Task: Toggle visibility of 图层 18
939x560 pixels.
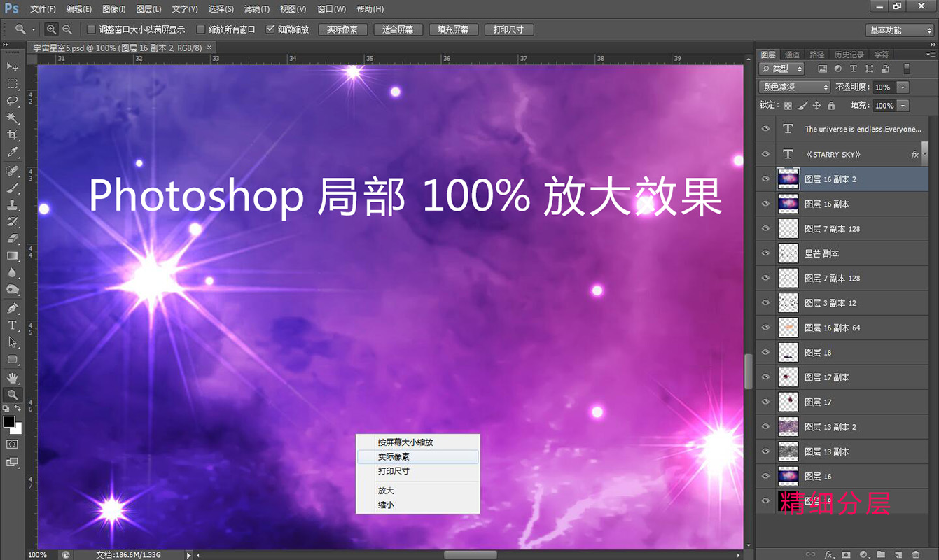Action: [x=765, y=352]
